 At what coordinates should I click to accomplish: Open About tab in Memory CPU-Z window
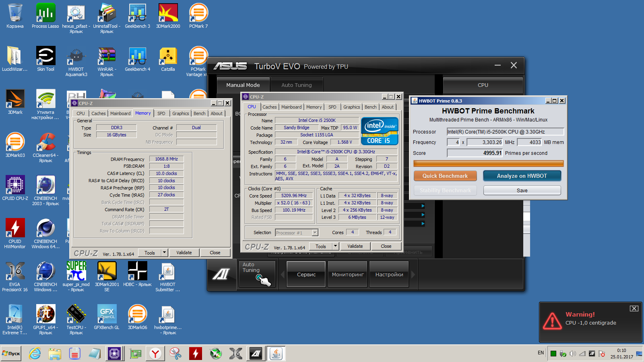[217, 113]
